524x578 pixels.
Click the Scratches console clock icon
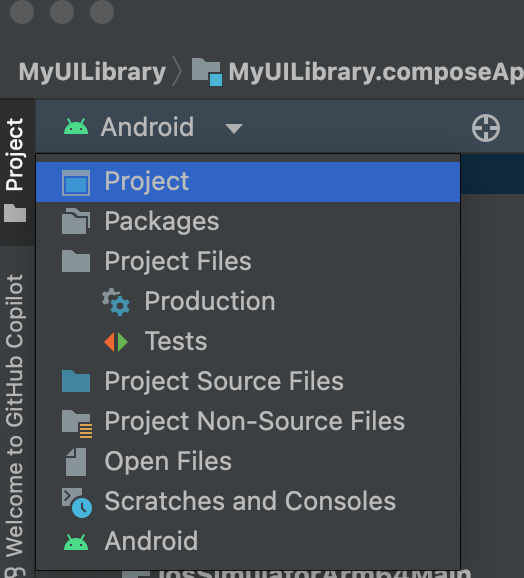click(77, 503)
